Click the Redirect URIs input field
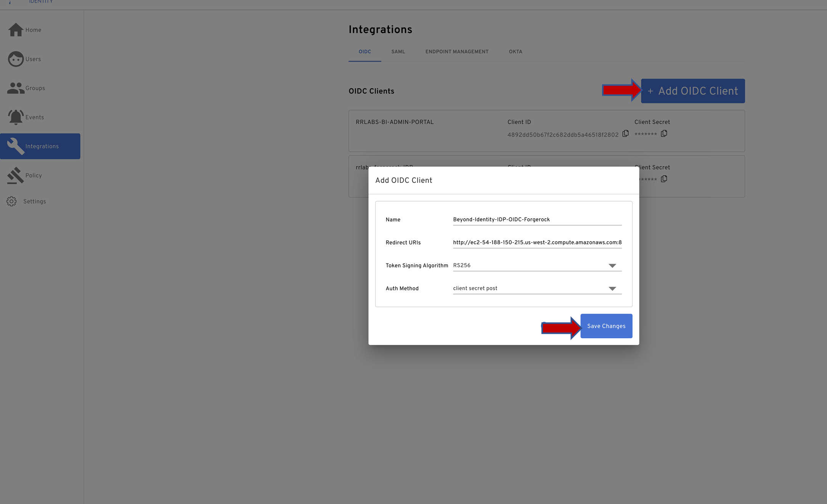This screenshot has width=827, height=504. tap(537, 242)
